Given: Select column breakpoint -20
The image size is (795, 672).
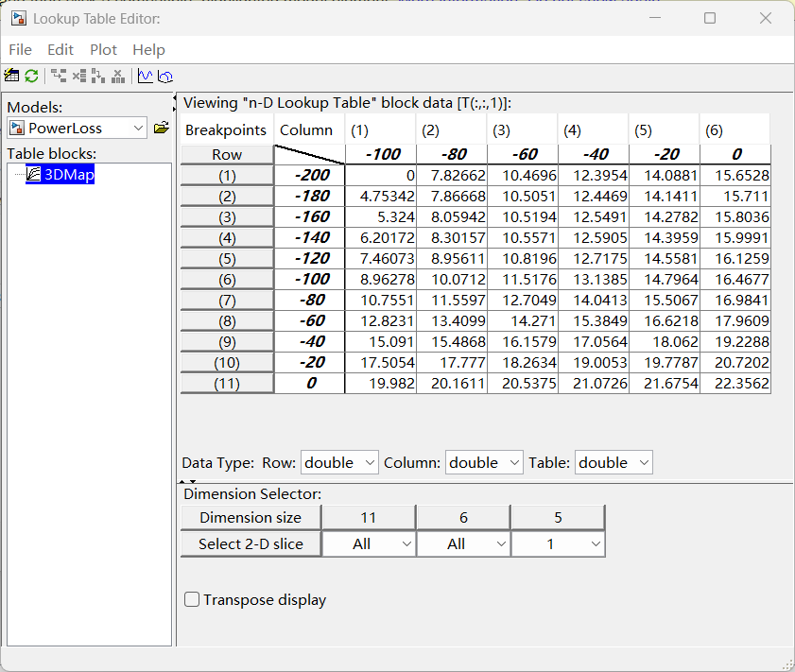Looking at the screenshot, I should pyautogui.click(x=665, y=155).
